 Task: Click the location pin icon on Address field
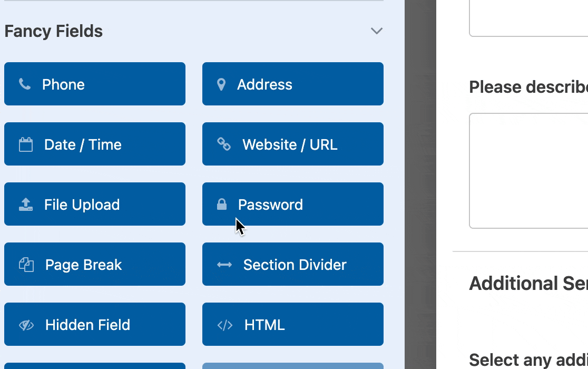coord(221,84)
